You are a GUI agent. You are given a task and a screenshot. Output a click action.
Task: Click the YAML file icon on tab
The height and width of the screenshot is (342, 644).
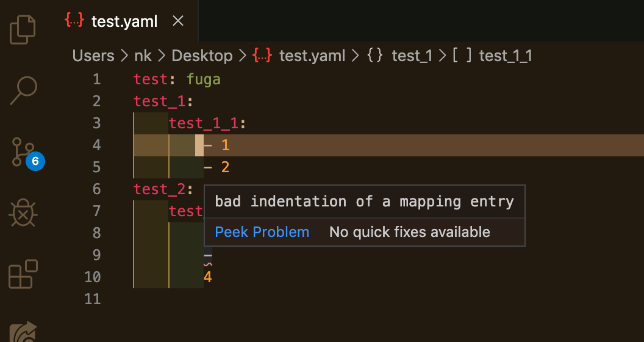(74, 20)
